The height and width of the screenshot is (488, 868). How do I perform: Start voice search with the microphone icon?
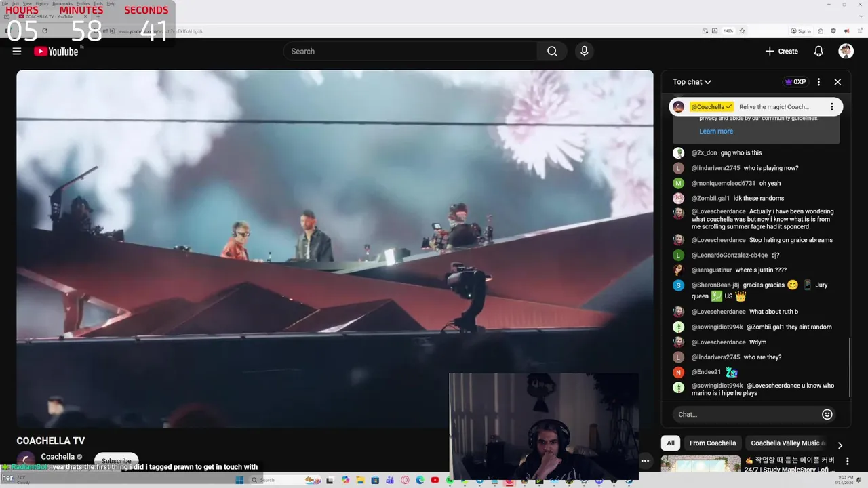point(584,52)
